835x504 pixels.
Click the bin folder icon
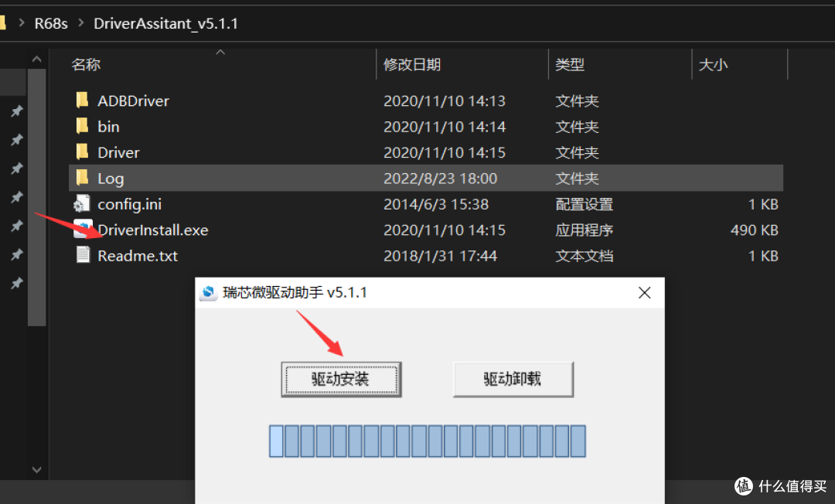pos(82,126)
